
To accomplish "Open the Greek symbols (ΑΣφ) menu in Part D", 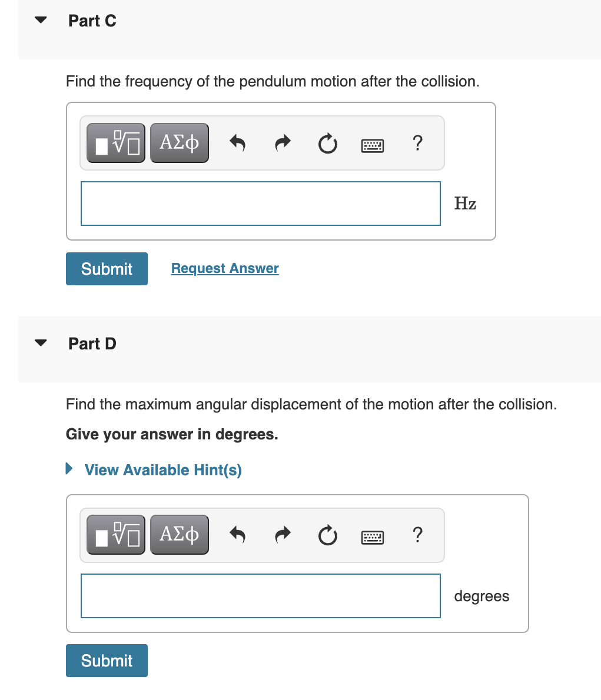I will tap(179, 534).
